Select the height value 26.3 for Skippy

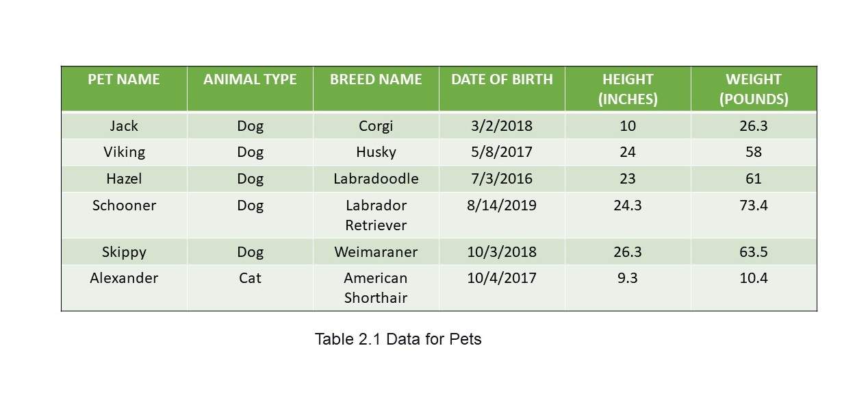(628, 251)
